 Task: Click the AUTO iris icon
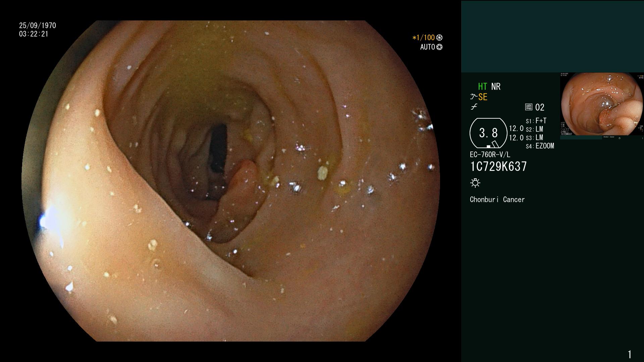click(439, 47)
